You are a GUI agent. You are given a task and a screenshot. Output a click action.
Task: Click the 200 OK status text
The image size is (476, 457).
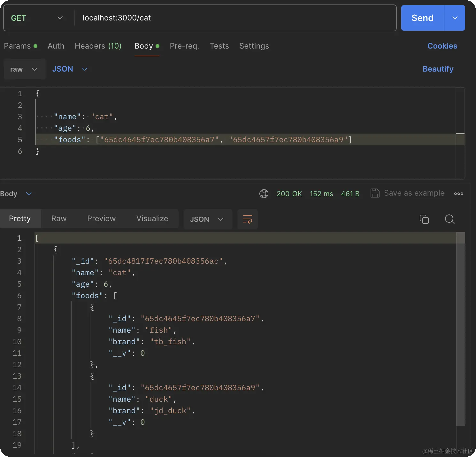click(289, 194)
